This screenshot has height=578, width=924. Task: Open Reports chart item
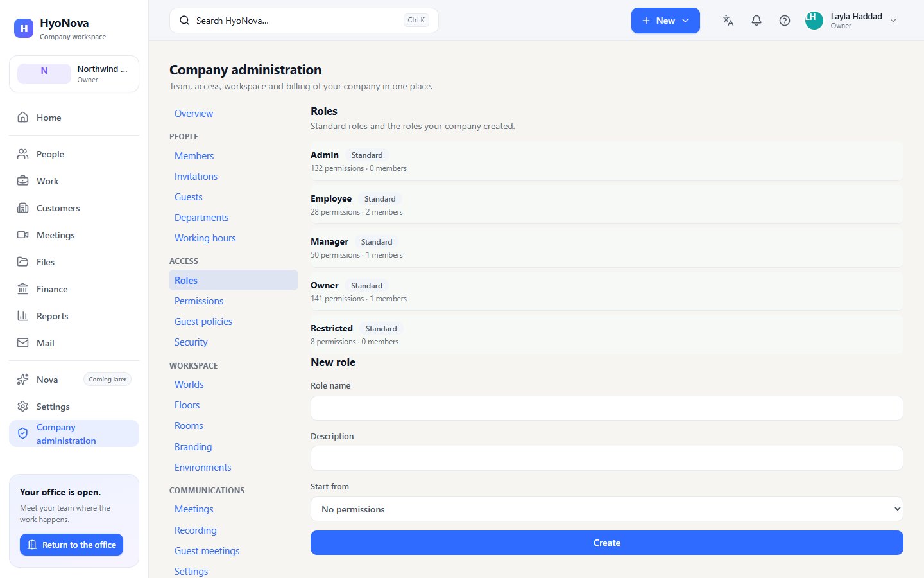click(74, 316)
